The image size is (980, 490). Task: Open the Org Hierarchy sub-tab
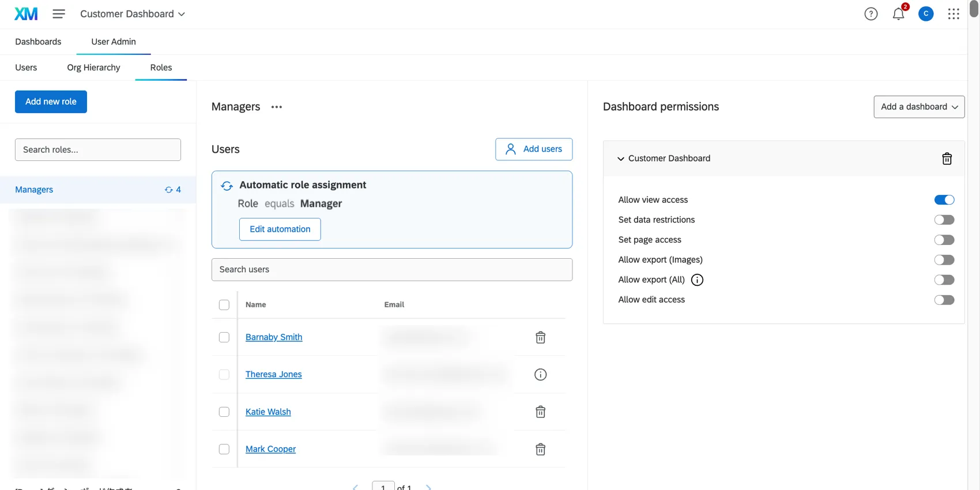93,67
